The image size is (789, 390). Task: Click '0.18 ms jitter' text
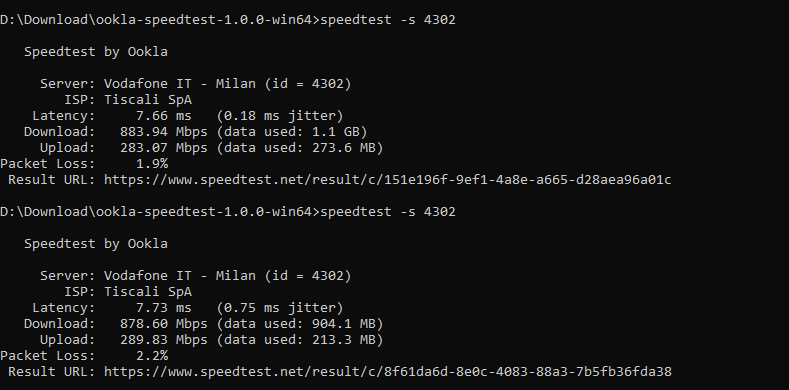[x=280, y=116]
